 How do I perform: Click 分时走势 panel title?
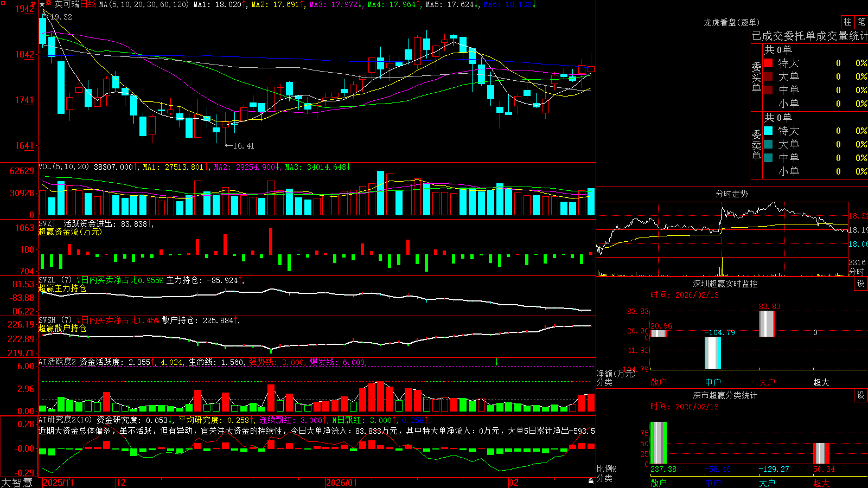pos(732,194)
